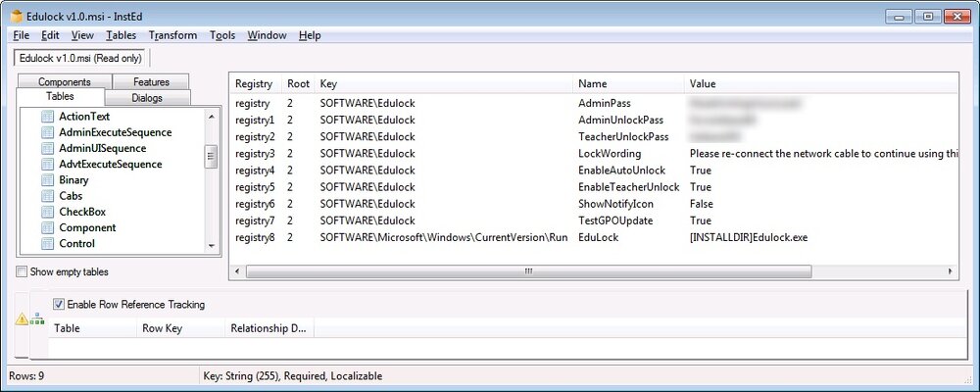Switch to the Components tab
This screenshot has height=392, width=980.
click(65, 82)
